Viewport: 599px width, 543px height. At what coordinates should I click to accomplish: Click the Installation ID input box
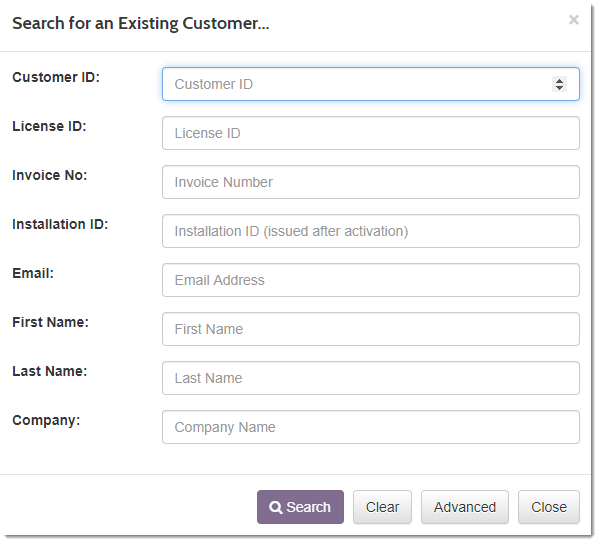371,231
